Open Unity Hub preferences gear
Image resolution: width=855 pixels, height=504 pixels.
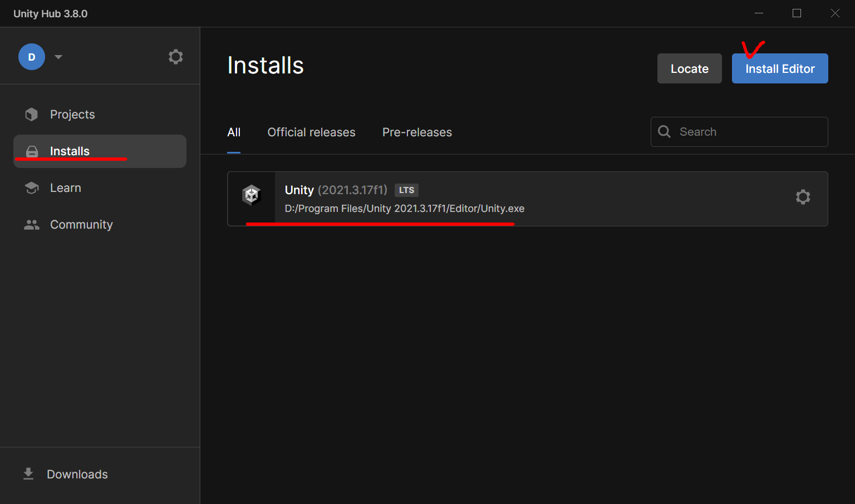(176, 57)
